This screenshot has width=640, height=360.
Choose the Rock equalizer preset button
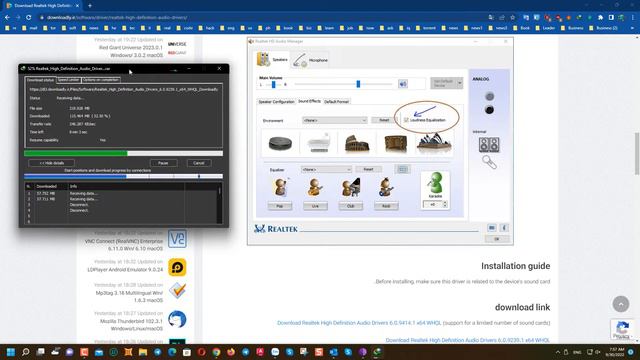(x=386, y=206)
